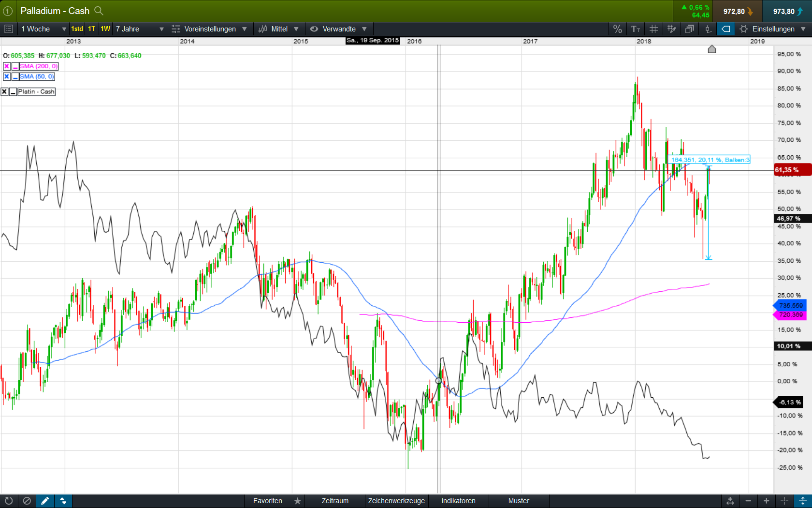
Task: Zoom out with the minus icon
Action: point(748,501)
